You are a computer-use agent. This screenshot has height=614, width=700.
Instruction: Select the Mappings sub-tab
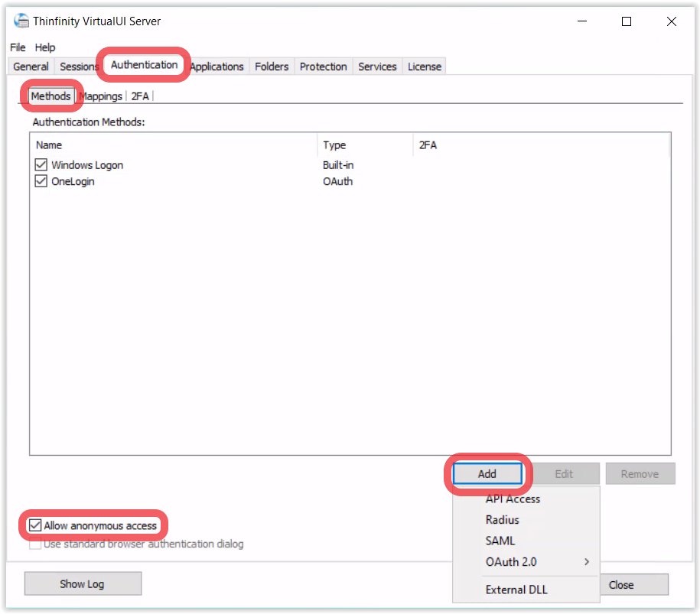click(101, 96)
